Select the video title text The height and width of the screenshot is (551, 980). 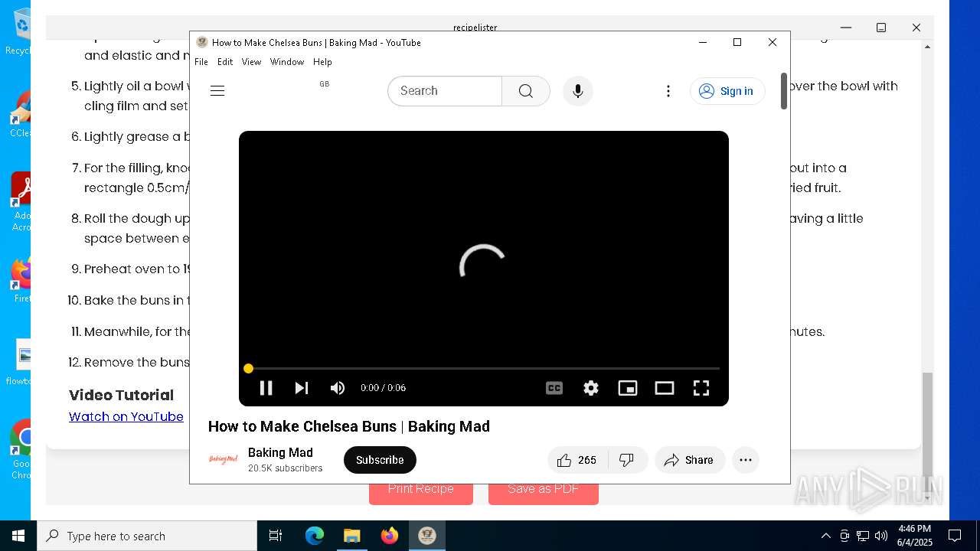[x=349, y=426]
